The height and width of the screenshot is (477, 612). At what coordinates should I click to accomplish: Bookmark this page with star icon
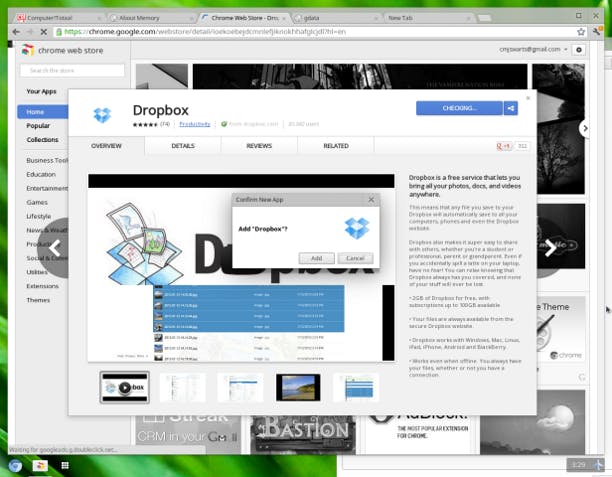pyautogui.click(x=581, y=32)
